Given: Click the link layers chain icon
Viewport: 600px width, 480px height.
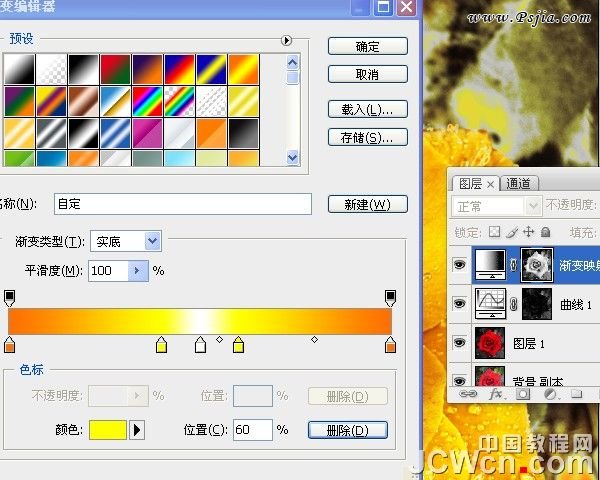Looking at the screenshot, I should (467, 394).
